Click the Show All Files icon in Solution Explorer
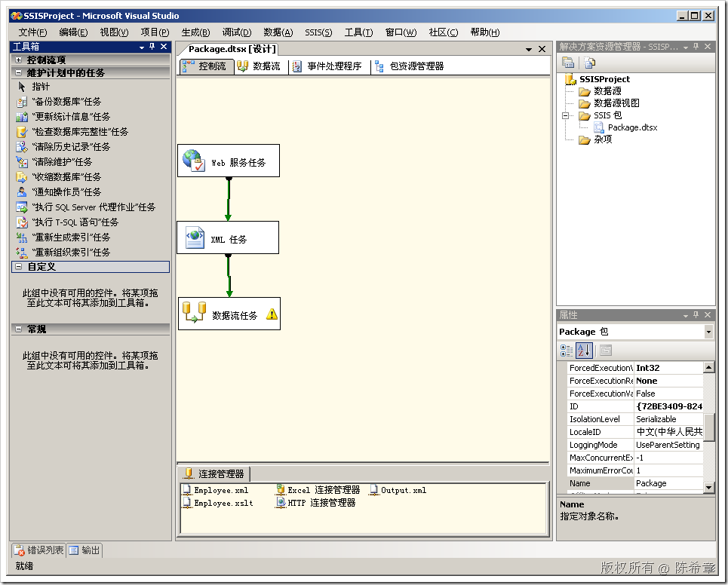The width and height of the screenshot is (728, 585). [x=590, y=62]
